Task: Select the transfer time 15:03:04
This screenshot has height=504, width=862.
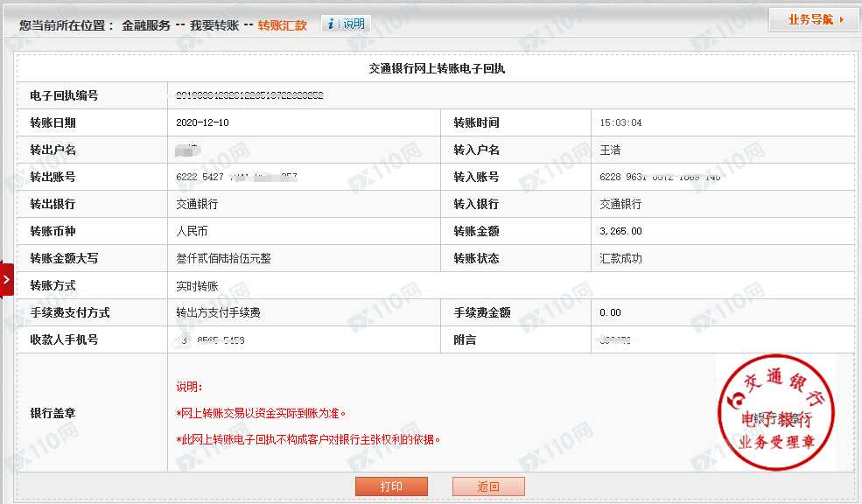Action: click(x=620, y=122)
